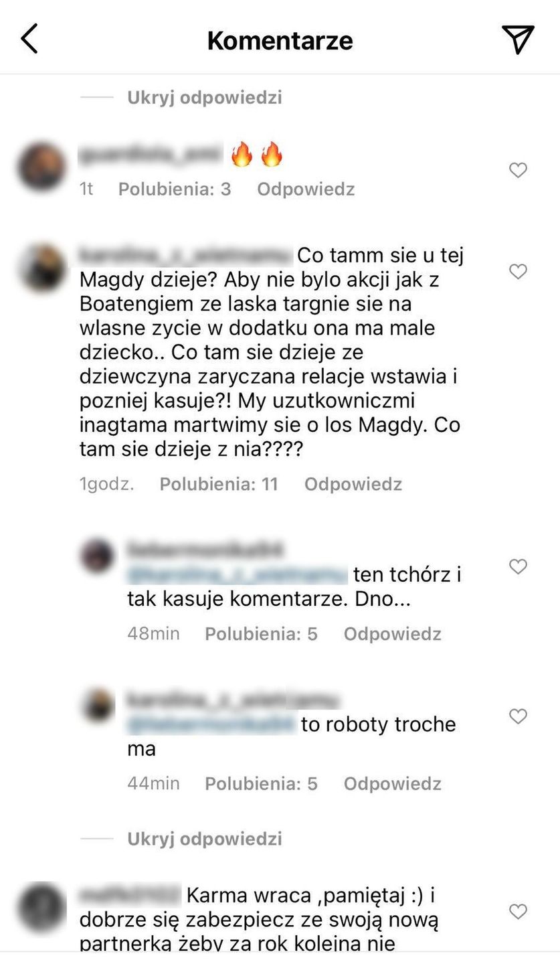This screenshot has height=964, width=560.
Task: View 'Polubienia: 11' likes list
Action: (219, 484)
